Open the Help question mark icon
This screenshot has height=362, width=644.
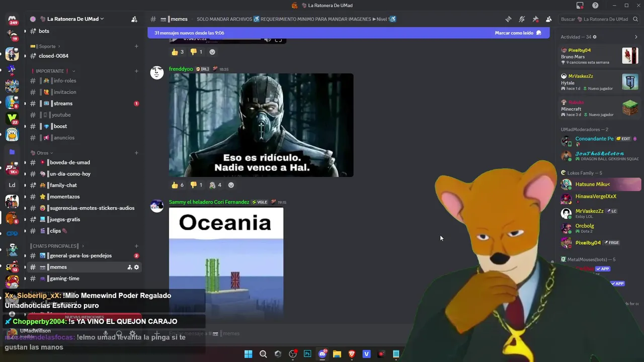pyautogui.click(x=596, y=6)
